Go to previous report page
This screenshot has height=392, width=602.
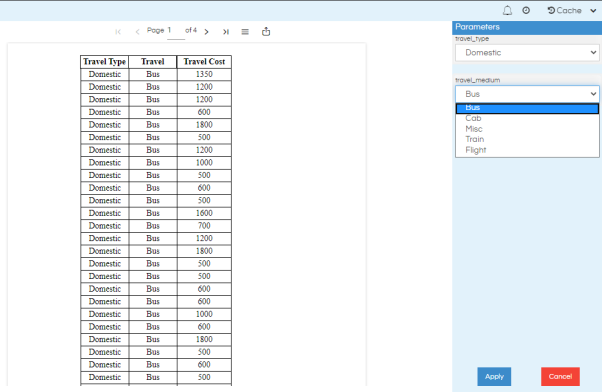click(x=137, y=32)
